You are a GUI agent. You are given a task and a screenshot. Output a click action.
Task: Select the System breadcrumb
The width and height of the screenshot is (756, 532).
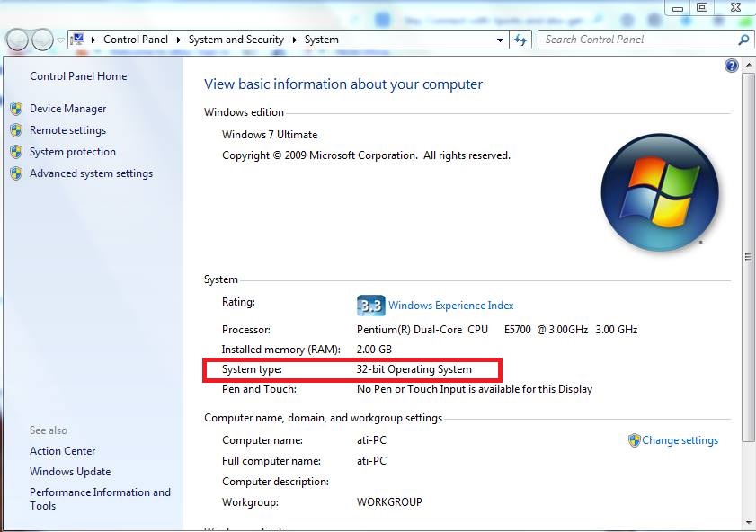point(322,40)
